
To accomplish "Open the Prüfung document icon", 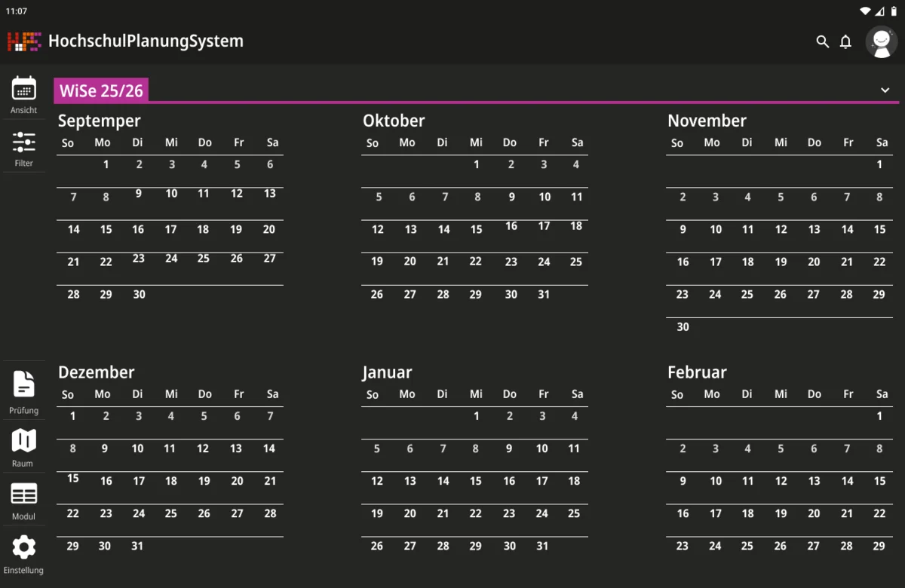I will [x=24, y=384].
